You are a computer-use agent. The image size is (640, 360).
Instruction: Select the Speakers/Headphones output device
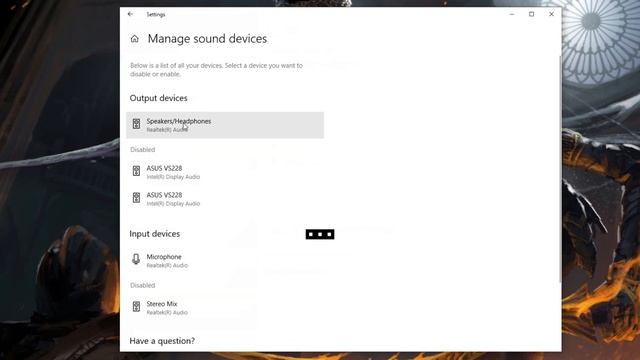(x=225, y=125)
